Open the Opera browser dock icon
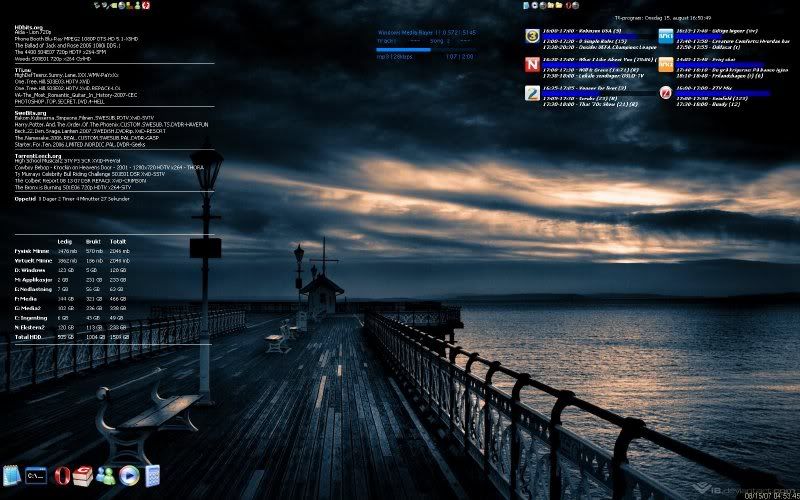 pos(62,476)
